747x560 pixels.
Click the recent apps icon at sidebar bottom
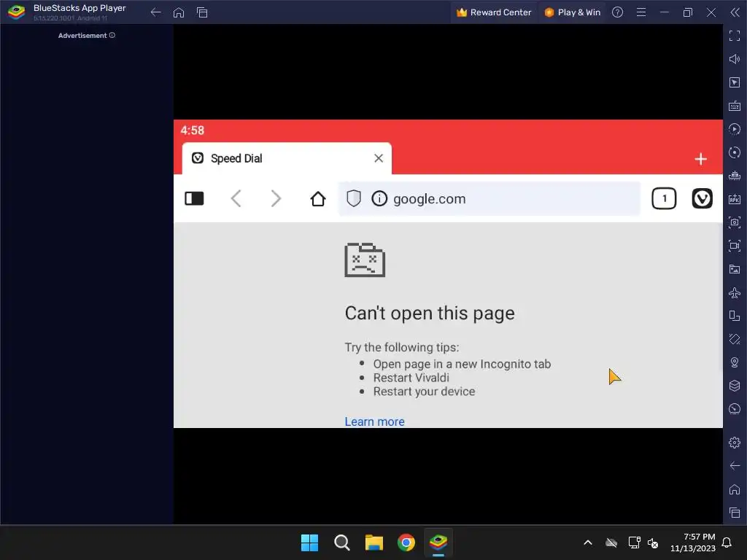click(x=734, y=513)
